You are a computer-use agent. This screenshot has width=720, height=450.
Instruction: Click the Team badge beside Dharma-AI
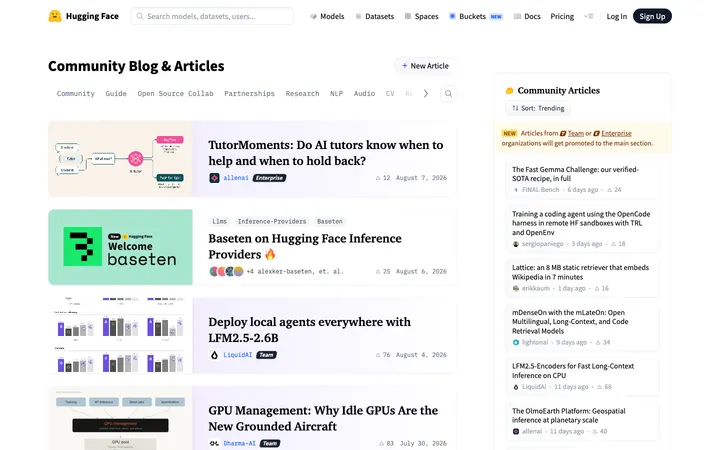point(270,444)
